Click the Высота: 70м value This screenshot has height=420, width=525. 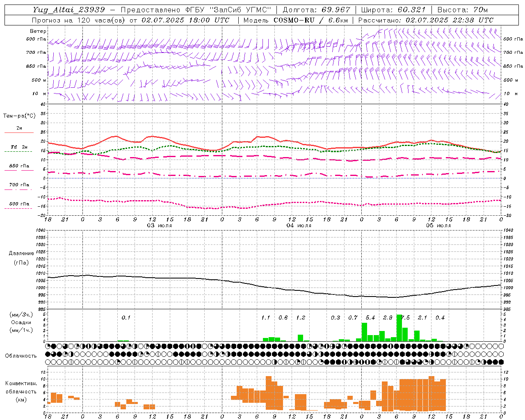pos(463,9)
